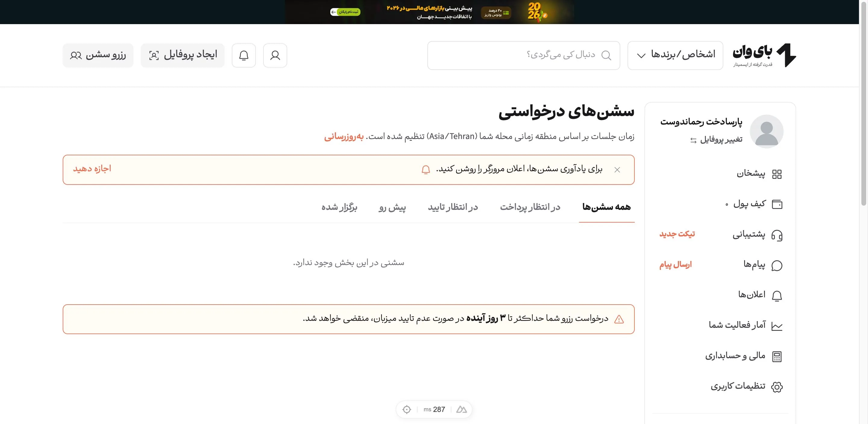Click the user avatar picture

pos(766,131)
